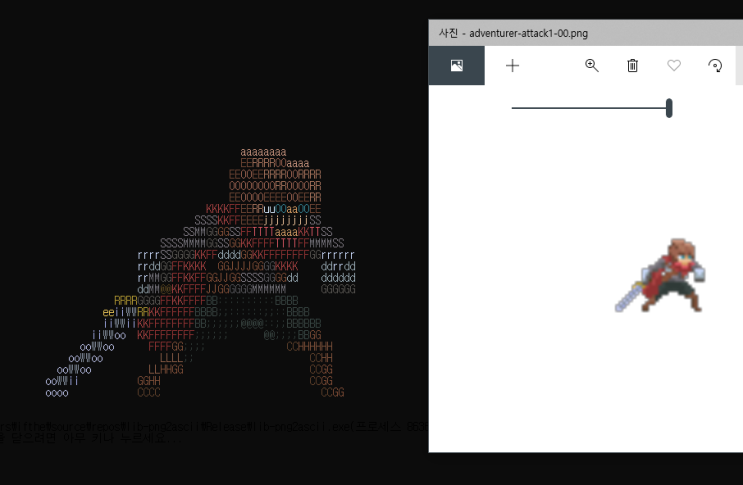This screenshot has height=485, width=743.
Task: Delete the photo with the trash icon
Action: (633, 65)
